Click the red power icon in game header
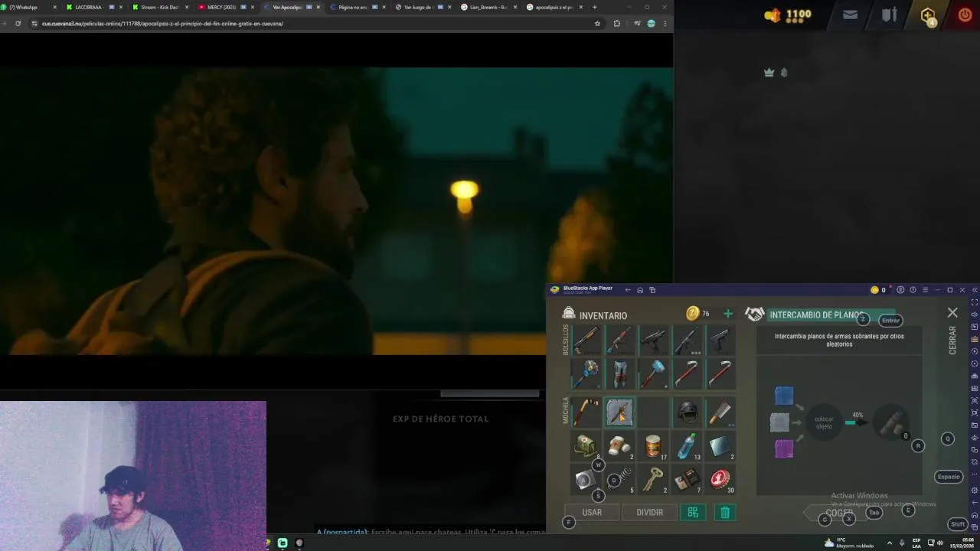The image size is (980, 551). pos(965,15)
